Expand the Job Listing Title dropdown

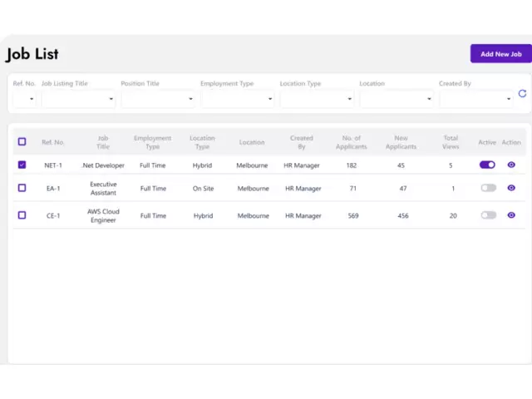79,99
